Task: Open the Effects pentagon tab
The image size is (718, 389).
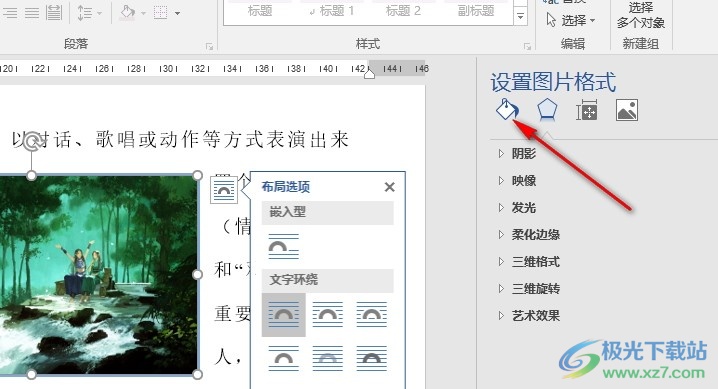Action: click(x=547, y=110)
